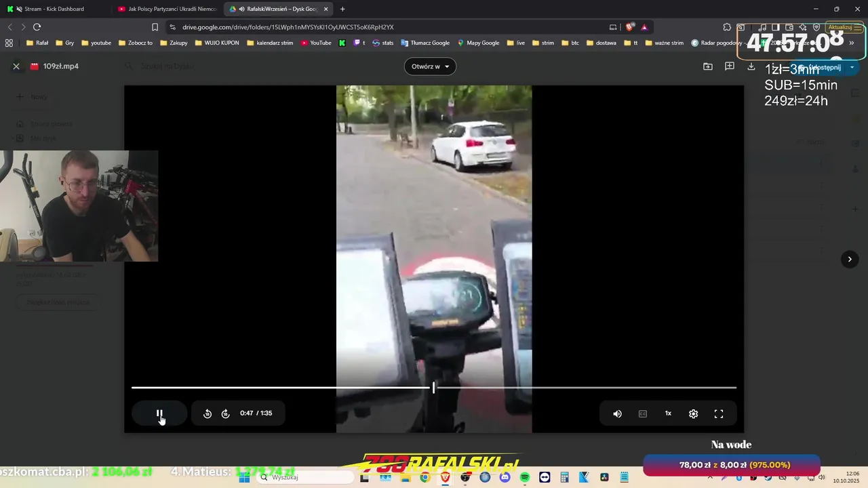The height and width of the screenshot is (488, 868).
Task: Click the 109zł.mp4 file name
Action: 61,66
